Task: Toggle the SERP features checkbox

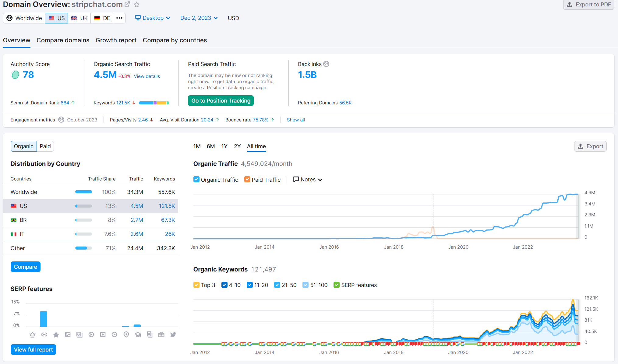Action: coord(337,285)
